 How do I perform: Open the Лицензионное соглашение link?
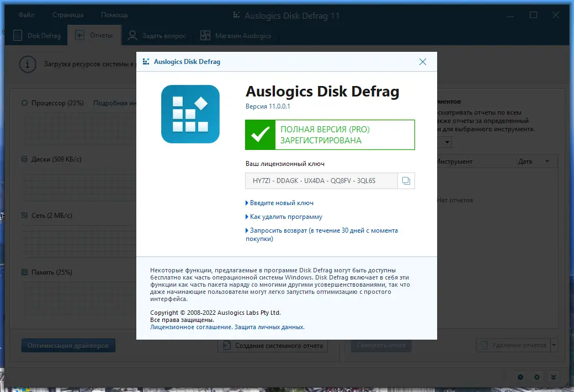191,327
